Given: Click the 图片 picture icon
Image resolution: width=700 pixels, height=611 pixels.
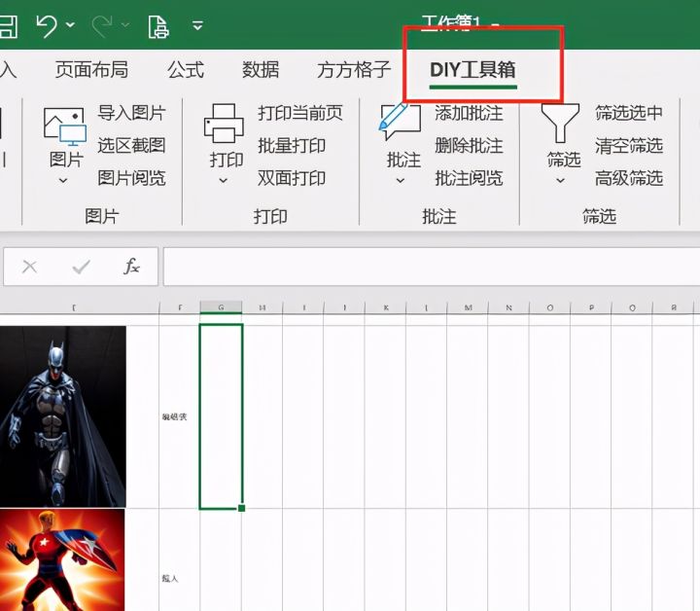Looking at the screenshot, I should tap(65, 126).
